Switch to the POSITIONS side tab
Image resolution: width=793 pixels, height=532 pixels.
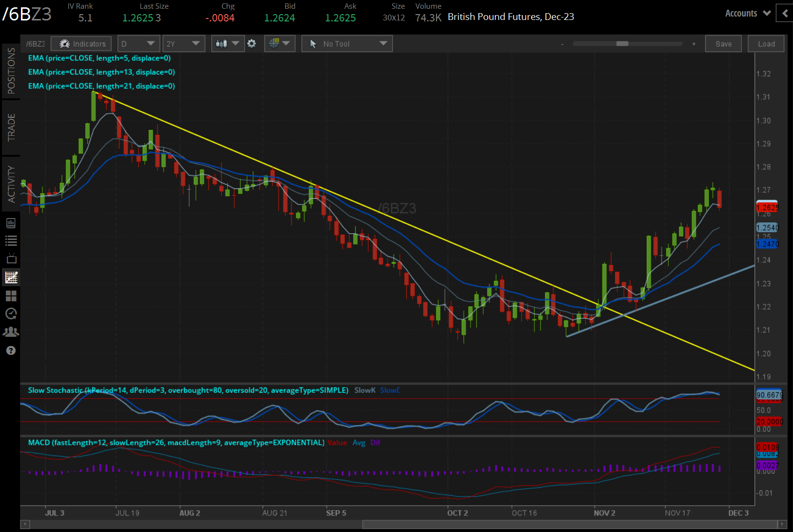point(11,71)
